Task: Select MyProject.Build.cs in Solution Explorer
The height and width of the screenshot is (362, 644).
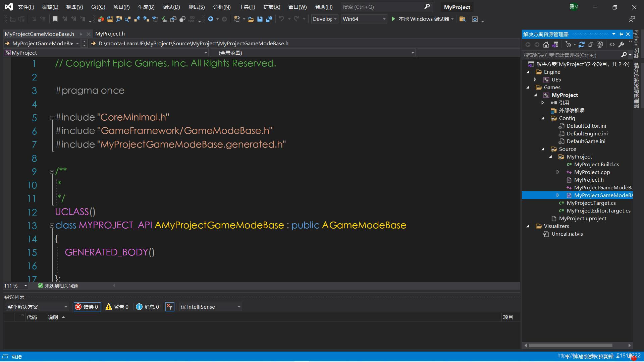Action: 596,165
